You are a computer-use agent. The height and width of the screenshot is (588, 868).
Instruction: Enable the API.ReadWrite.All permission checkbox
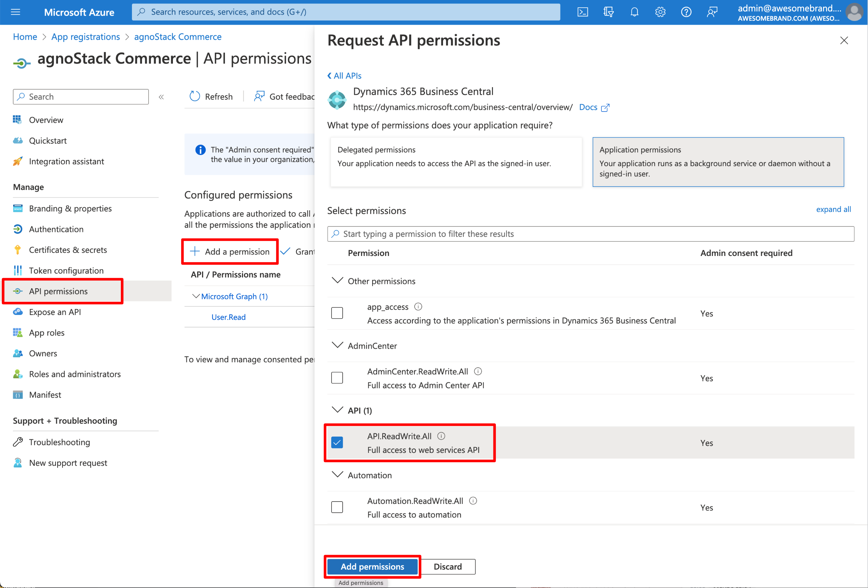[339, 442]
